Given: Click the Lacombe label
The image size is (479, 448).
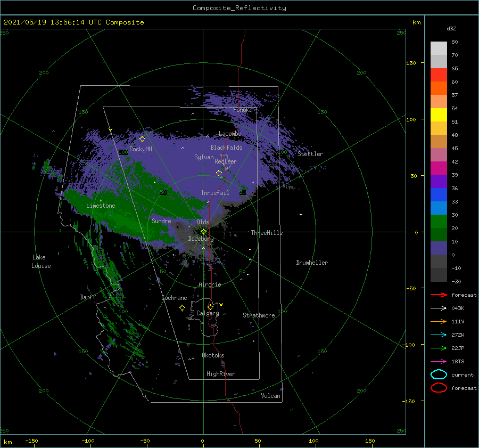Looking at the screenshot, I should (230, 134).
